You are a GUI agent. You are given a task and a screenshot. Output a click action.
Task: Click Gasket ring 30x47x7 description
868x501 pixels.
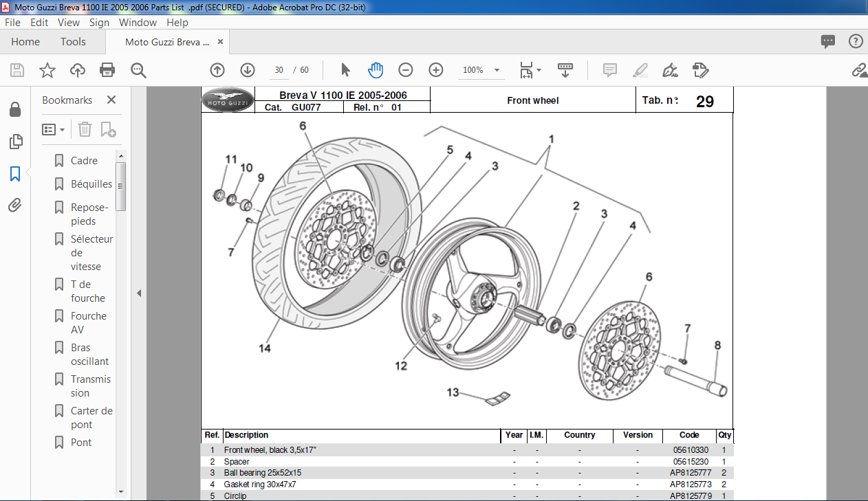(260, 485)
